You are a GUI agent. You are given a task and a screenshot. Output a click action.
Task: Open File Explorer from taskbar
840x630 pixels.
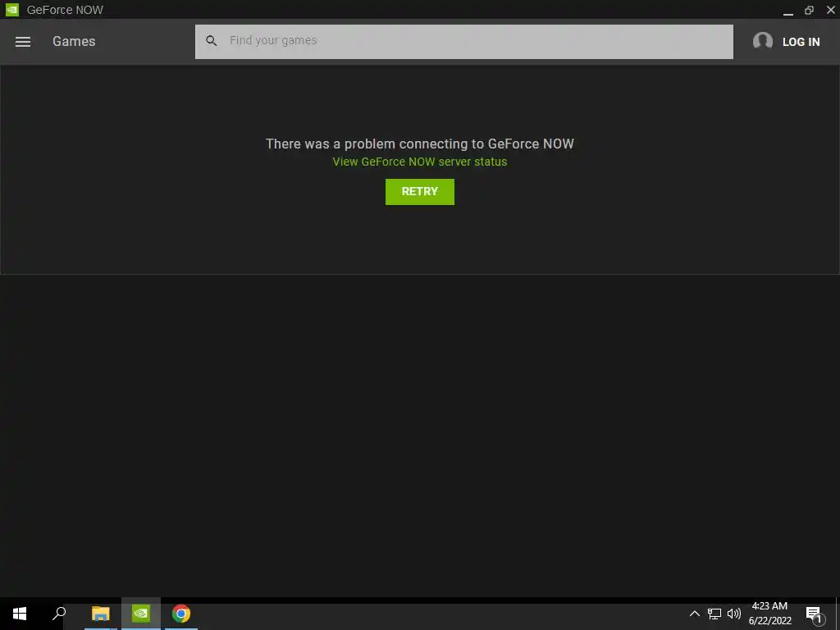(100, 614)
